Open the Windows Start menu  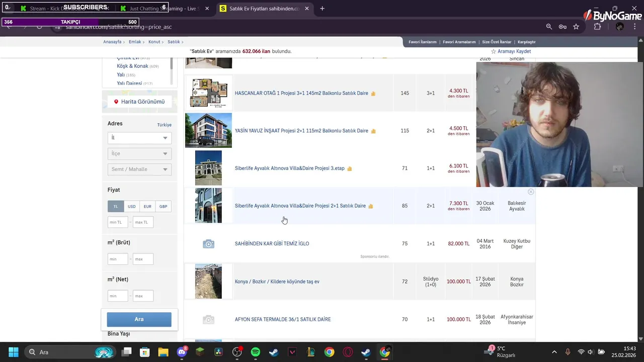tap(14, 352)
